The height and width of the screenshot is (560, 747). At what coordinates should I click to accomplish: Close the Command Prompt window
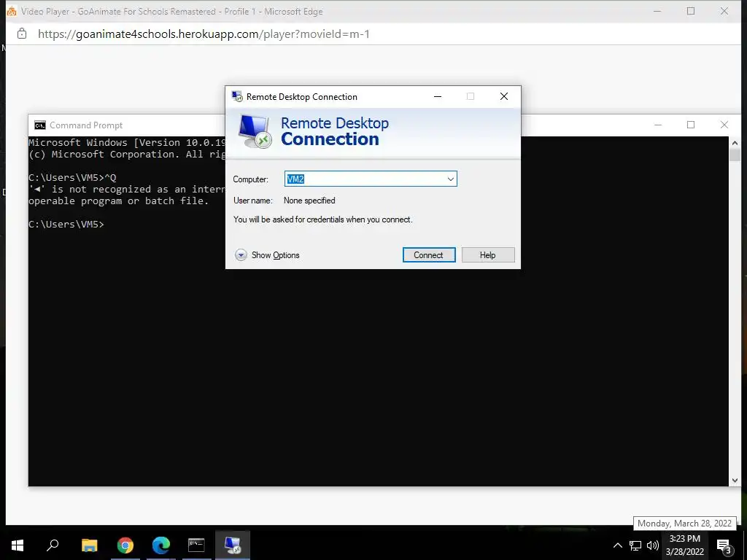click(724, 125)
